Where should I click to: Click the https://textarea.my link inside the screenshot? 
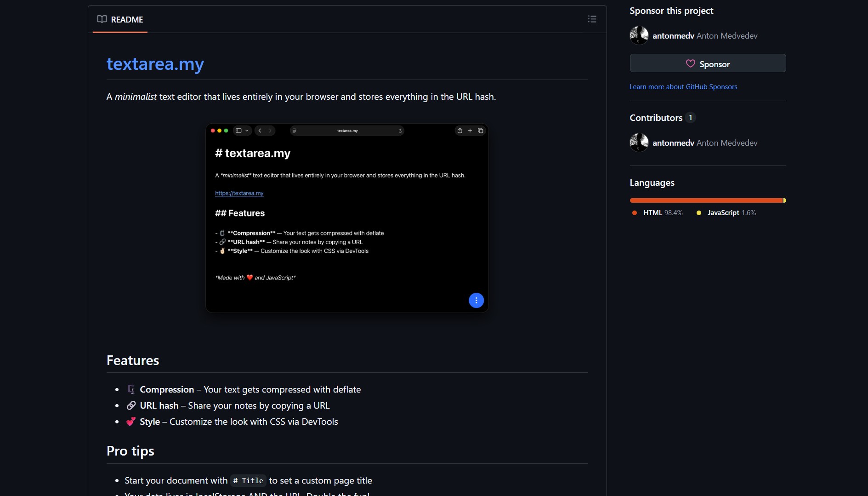(239, 193)
